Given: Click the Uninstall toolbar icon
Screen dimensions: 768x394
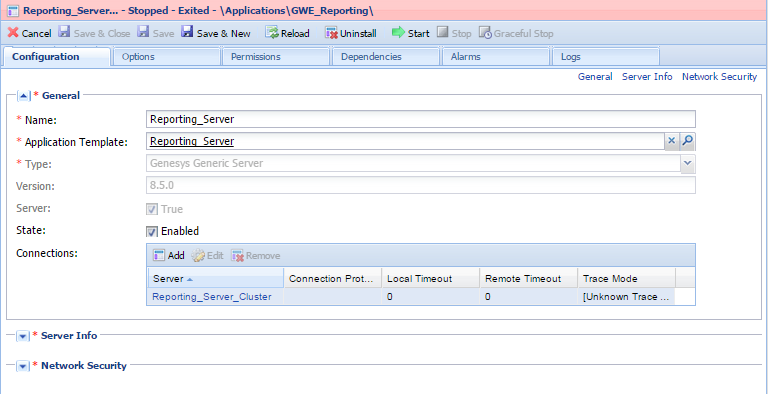Looking at the screenshot, I should point(332,33).
